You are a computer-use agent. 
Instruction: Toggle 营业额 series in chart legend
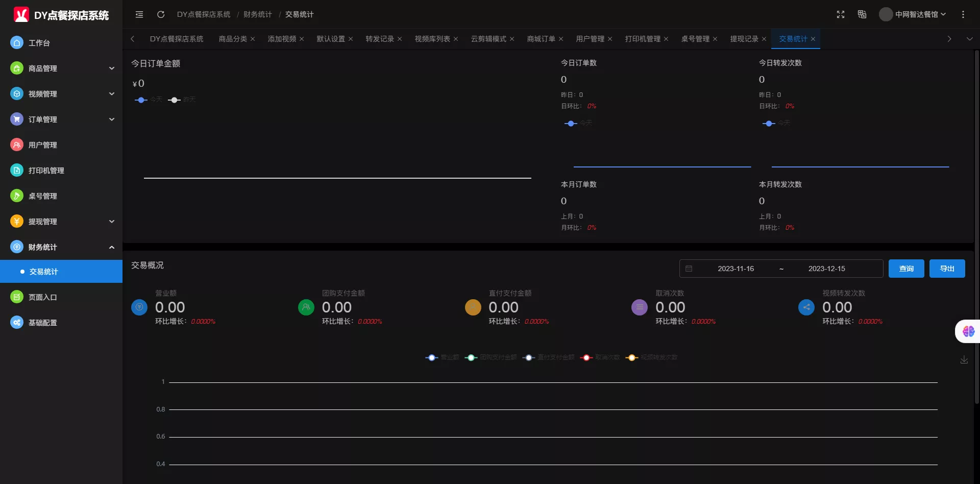443,357
